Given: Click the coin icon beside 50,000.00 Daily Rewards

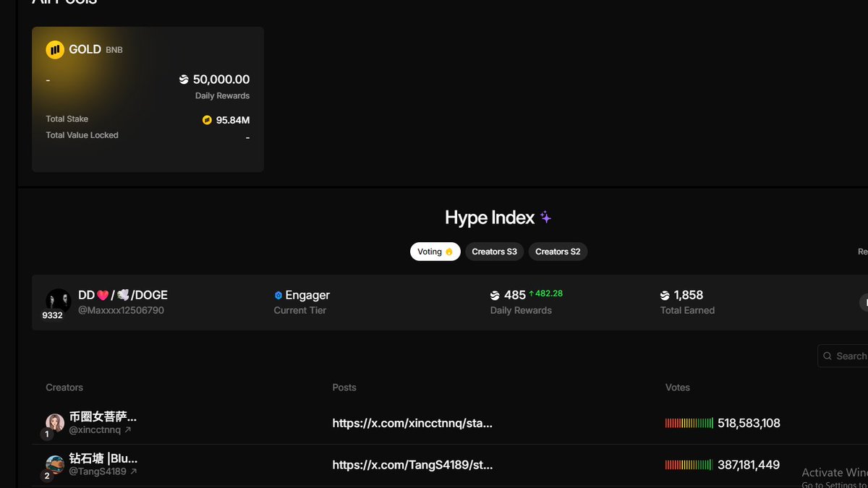Looking at the screenshot, I should point(182,79).
